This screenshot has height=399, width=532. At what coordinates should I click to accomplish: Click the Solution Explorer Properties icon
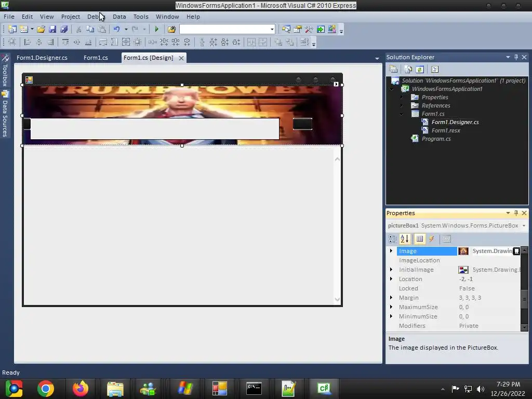pos(393,70)
